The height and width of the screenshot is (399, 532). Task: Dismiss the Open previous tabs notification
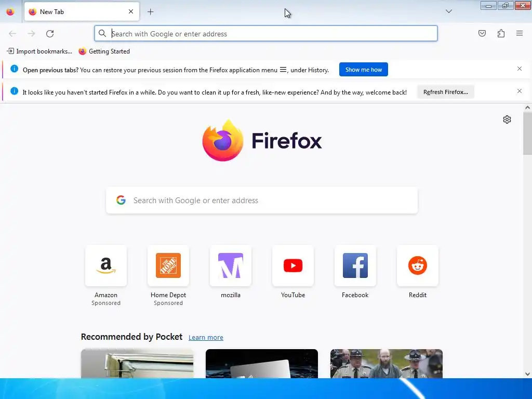520,69
